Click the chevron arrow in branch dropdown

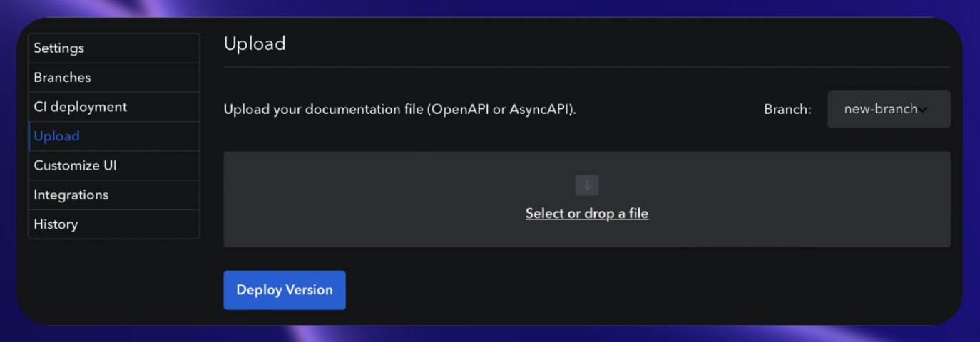(923, 110)
